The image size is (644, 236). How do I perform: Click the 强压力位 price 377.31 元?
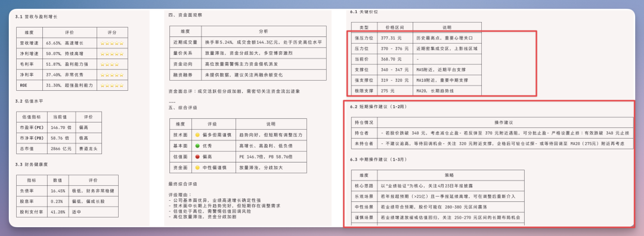[x=391, y=38]
